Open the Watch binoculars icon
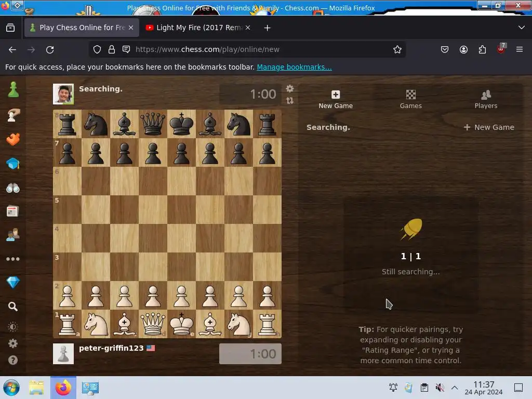 13,188
